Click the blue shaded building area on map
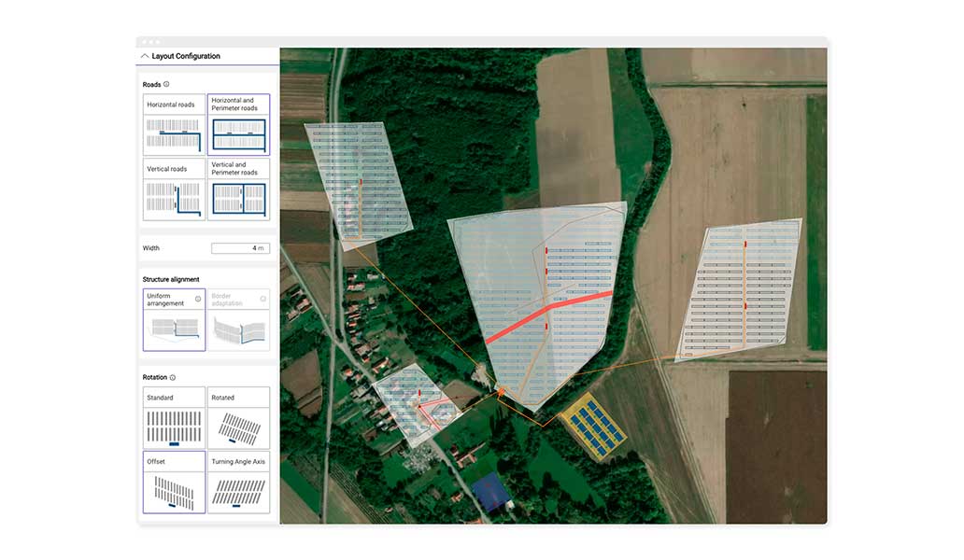This screenshot has height=560, width=964. coord(489,491)
